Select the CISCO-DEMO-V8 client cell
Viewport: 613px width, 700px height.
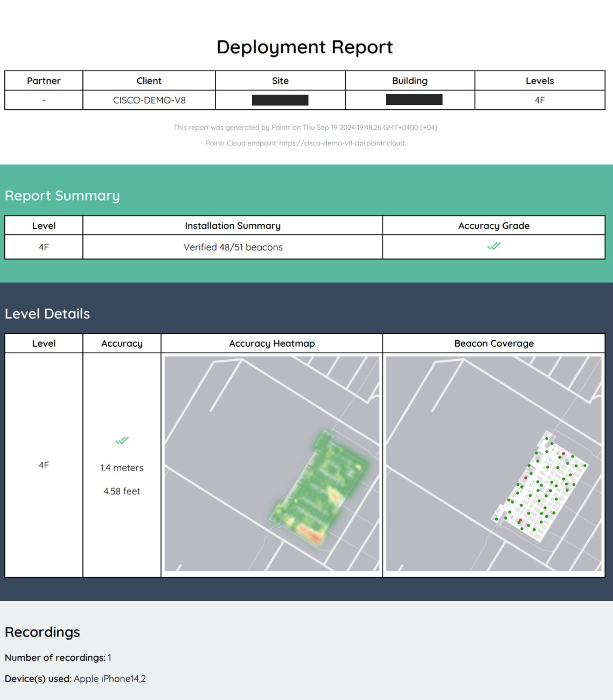pos(149,100)
